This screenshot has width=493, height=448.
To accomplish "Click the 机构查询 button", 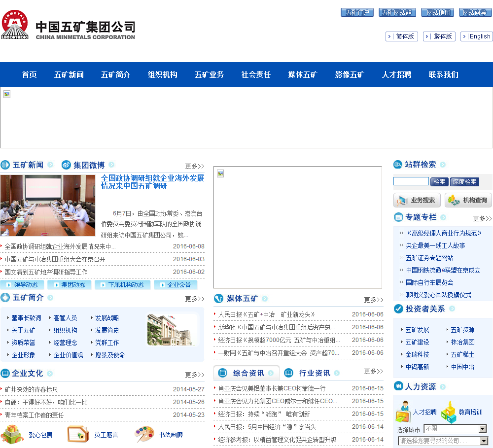I will point(468,200).
